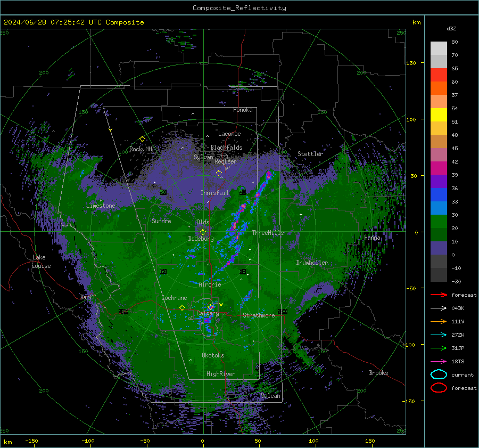Click the Sylvan town label
Screen dimensions: 479x448
pyautogui.click(x=203, y=157)
